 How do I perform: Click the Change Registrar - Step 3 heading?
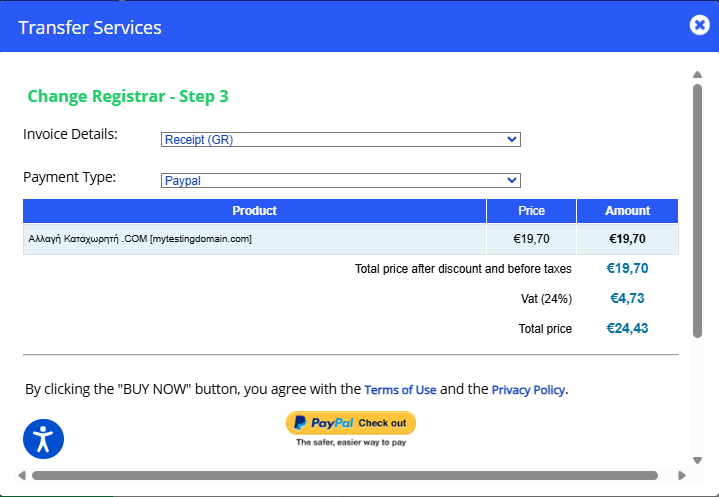128,97
